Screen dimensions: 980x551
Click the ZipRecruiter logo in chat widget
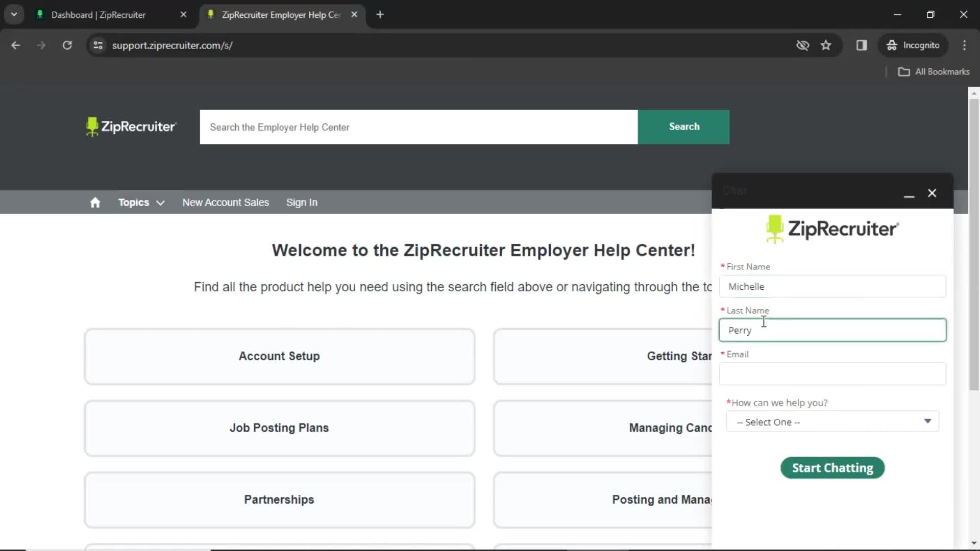pyautogui.click(x=832, y=229)
